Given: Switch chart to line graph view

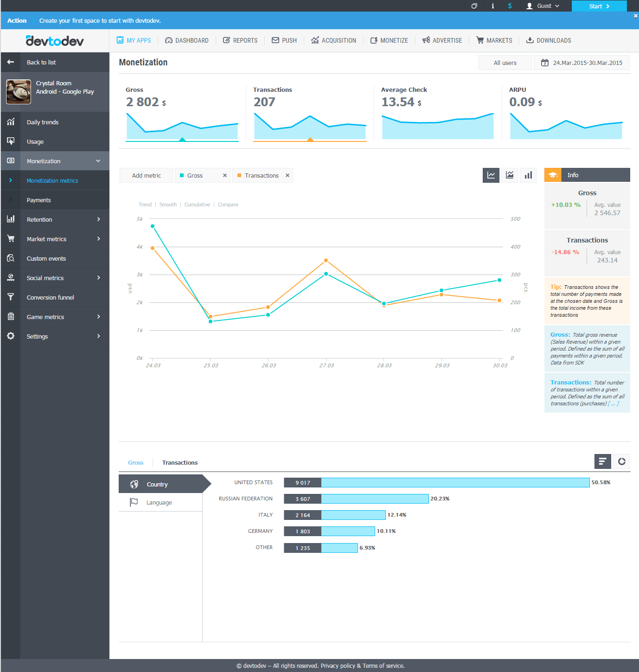Looking at the screenshot, I should click(491, 175).
